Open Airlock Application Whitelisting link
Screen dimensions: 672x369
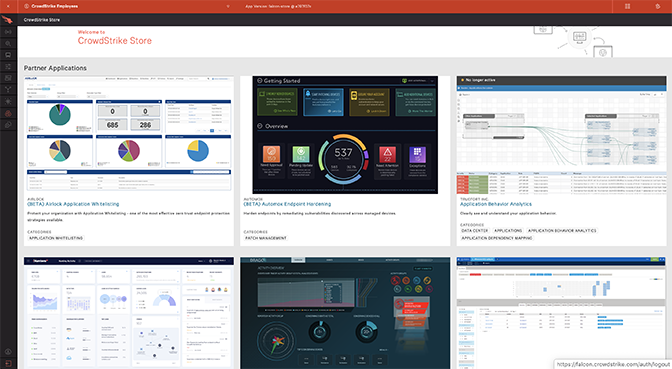(73, 204)
